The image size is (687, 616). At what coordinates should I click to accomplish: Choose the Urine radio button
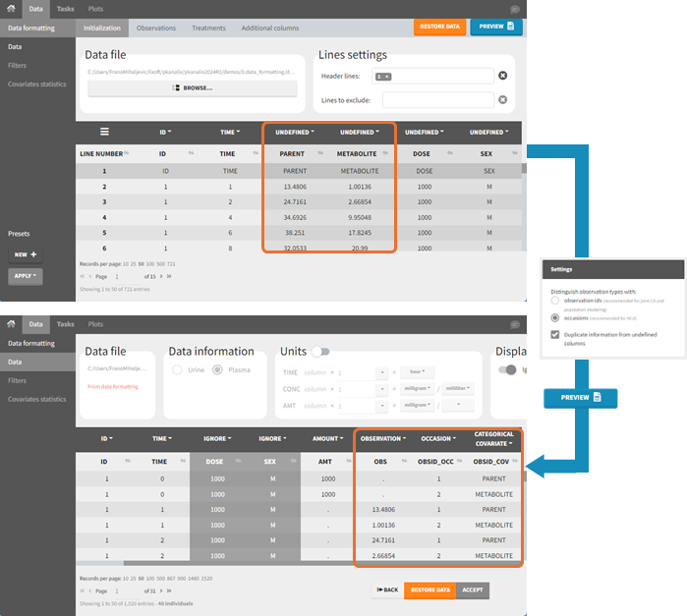pos(177,370)
